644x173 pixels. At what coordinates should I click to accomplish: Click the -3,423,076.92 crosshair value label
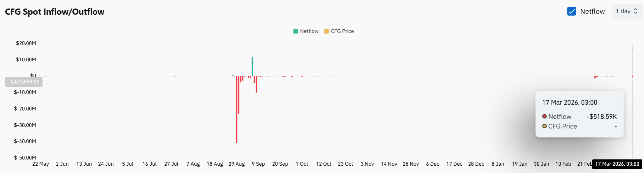pos(24,82)
